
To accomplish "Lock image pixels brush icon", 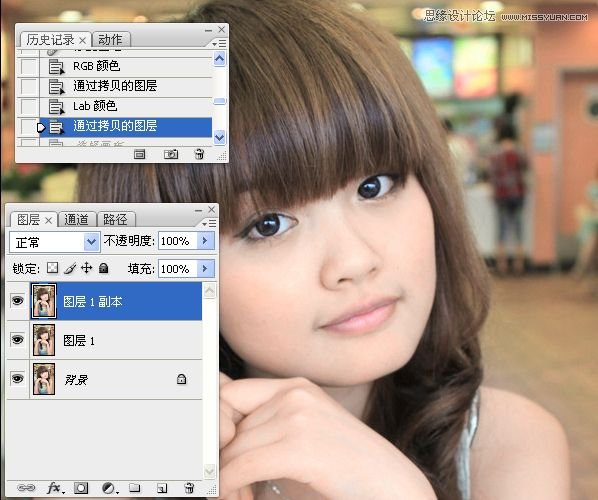I will click(70, 268).
